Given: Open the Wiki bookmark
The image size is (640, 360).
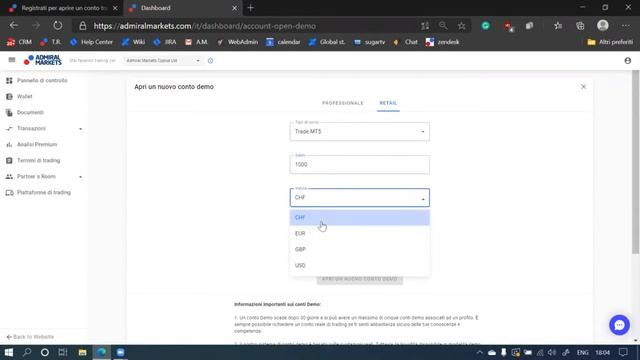Looking at the screenshot, I should (133, 42).
